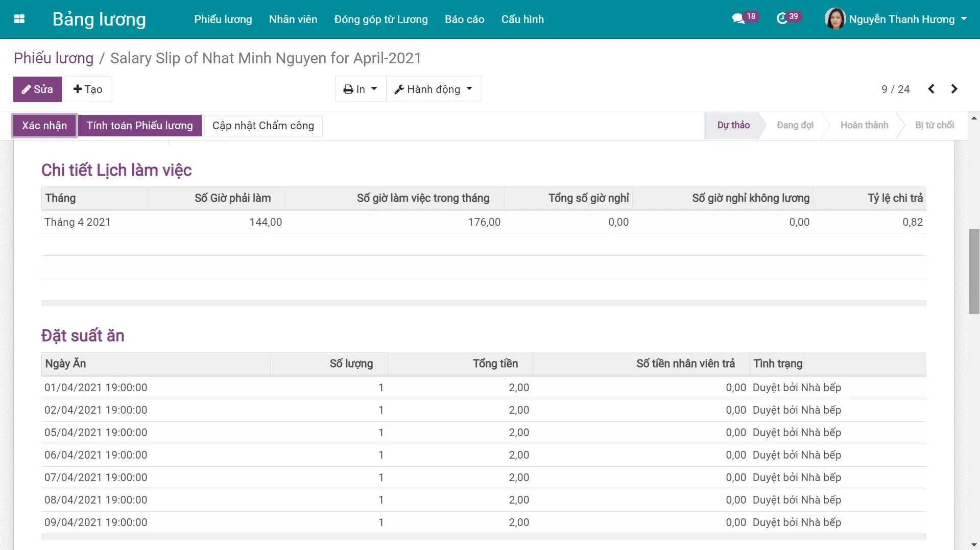This screenshot has width=980, height=550.
Task: Click Nguyễn Thanh Hương's avatar picture
Action: (x=835, y=19)
